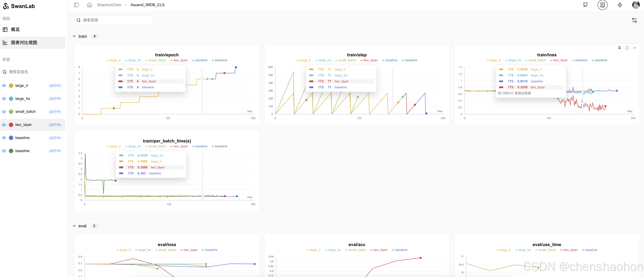This screenshot has height=277, width=644.
Task: Open the 概览 overview menu item
Action: [15, 29]
